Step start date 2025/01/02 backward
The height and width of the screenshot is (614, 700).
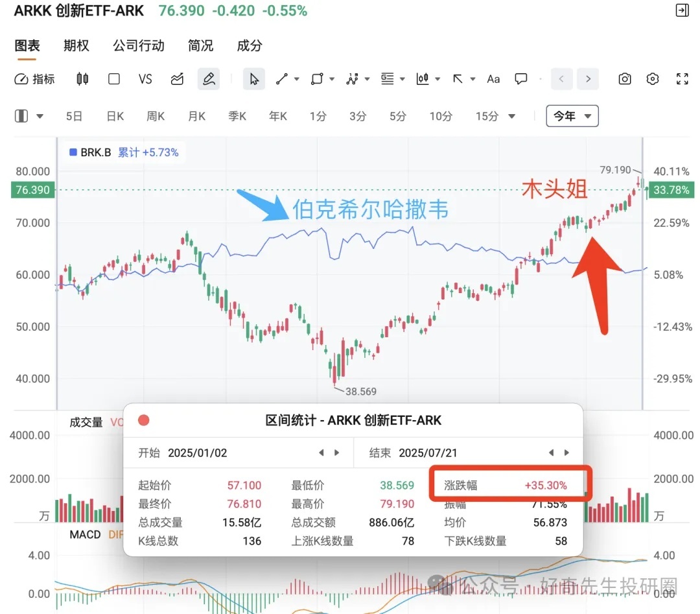pyautogui.click(x=321, y=453)
